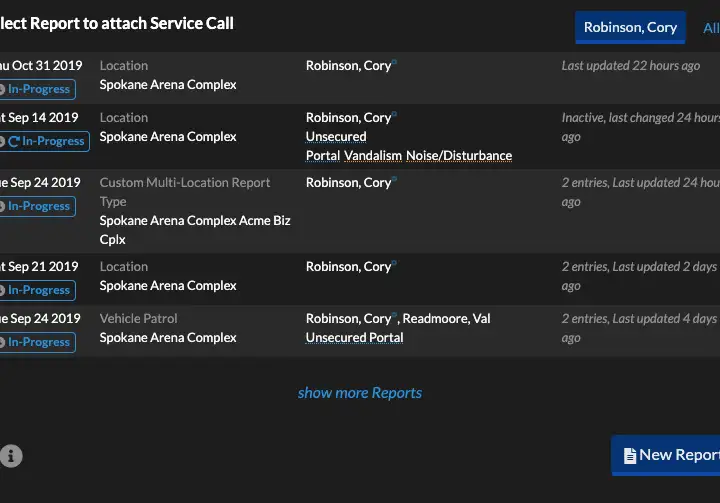Viewport: 720px width, 503px height.
Task: Click Spokane Arena Complex in Vehicle Patrol row
Action: coord(168,338)
